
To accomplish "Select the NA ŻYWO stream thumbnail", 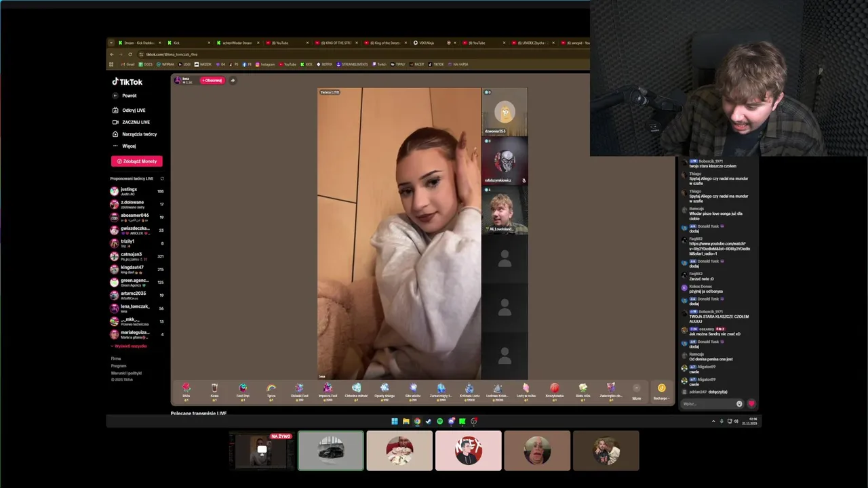I will (262, 451).
